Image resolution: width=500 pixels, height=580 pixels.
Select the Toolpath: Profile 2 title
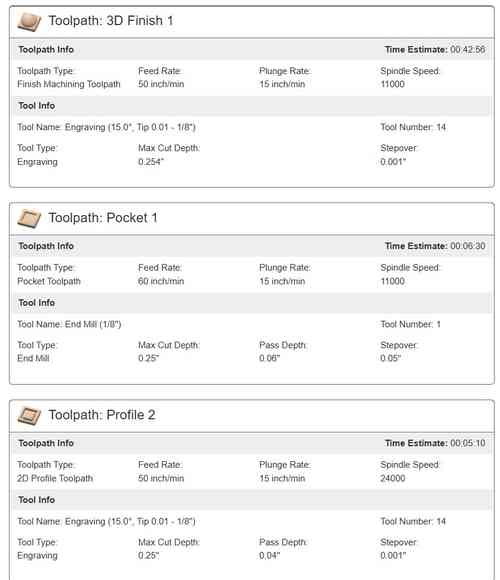pyautogui.click(x=102, y=415)
